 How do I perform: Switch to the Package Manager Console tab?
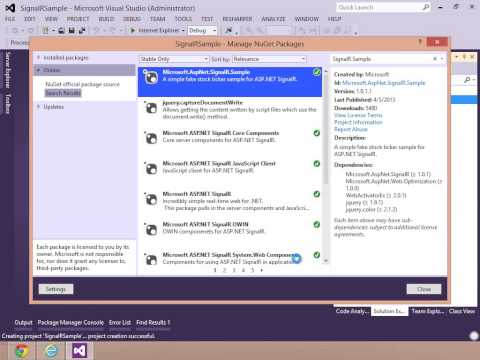click(71, 323)
